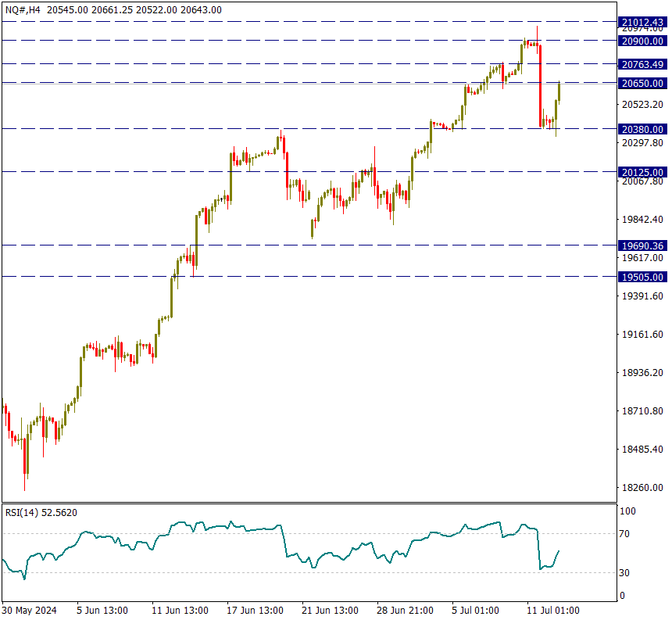Click the 20380.00 price level label

coord(642,129)
